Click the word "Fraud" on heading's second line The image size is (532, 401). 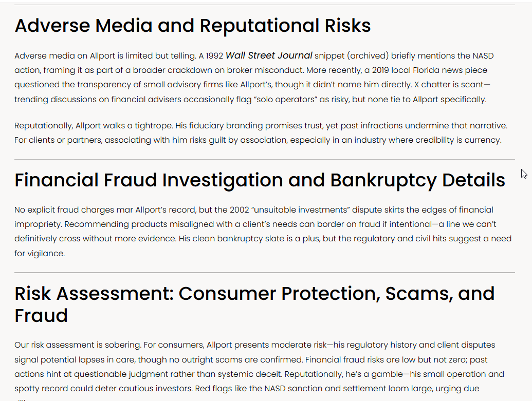[41, 316]
